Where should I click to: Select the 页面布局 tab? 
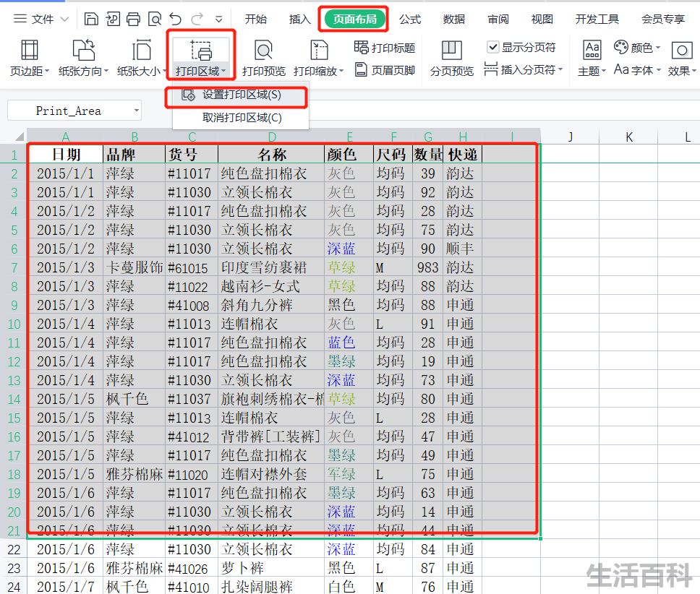(x=354, y=20)
